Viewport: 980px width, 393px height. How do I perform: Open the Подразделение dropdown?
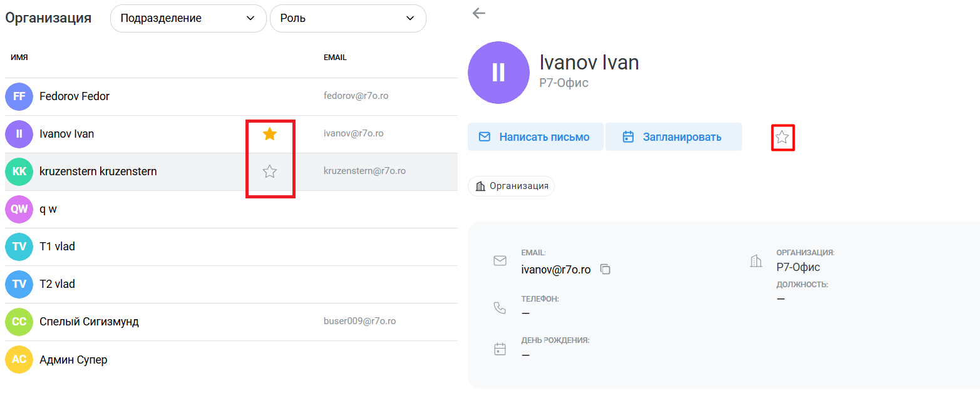[188, 18]
